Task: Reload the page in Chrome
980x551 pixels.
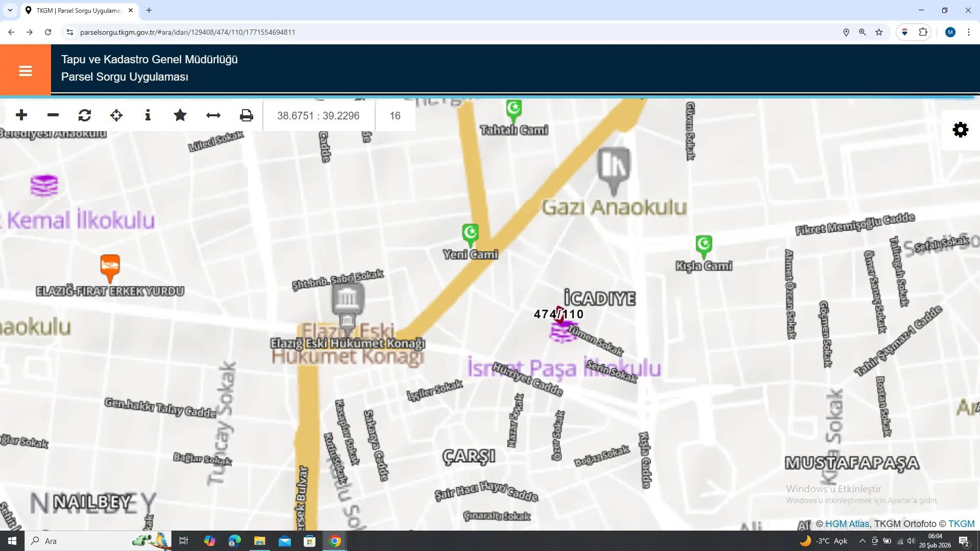Action: coord(48,32)
